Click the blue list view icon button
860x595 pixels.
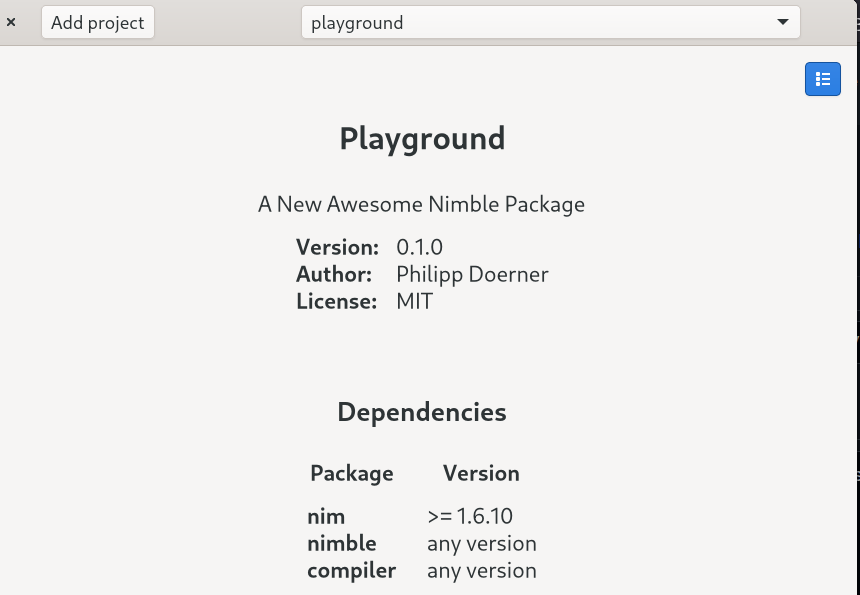[x=822, y=79]
